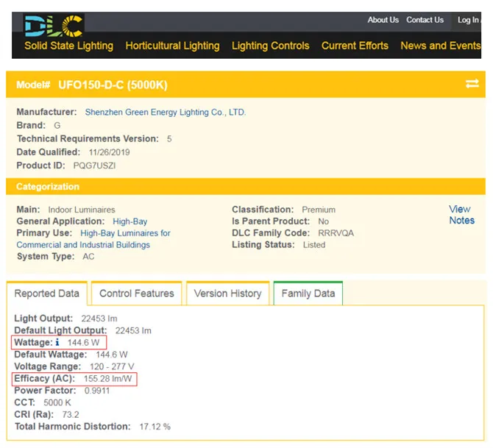This screenshot has width=493, height=448.
Task: Open the News and Events menu
Action: [x=440, y=46]
